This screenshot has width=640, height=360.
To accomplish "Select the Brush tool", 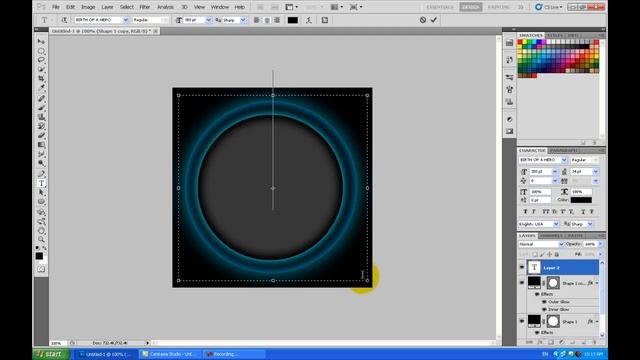I will click(x=41, y=108).
